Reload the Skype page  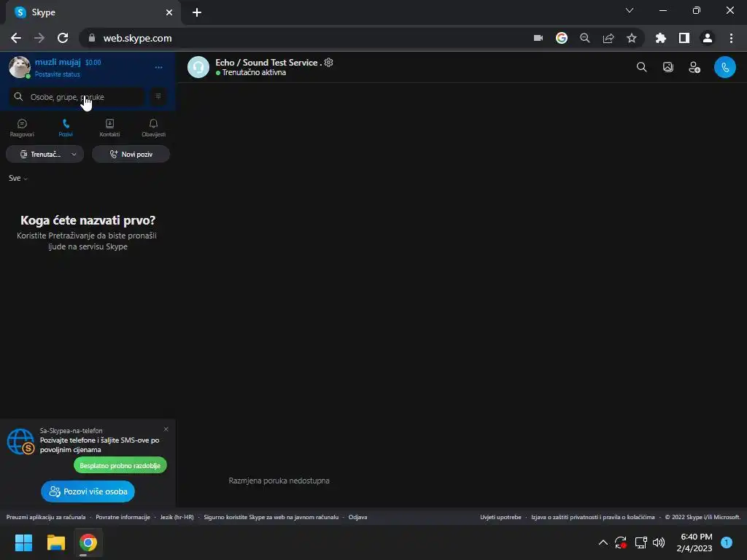pos(63,38)
